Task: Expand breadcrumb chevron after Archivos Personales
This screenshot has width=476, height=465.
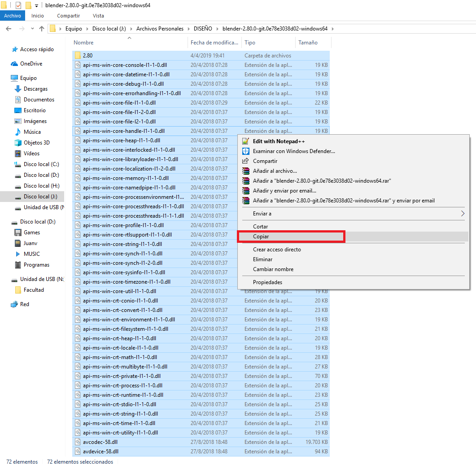Action: (188, 29)
